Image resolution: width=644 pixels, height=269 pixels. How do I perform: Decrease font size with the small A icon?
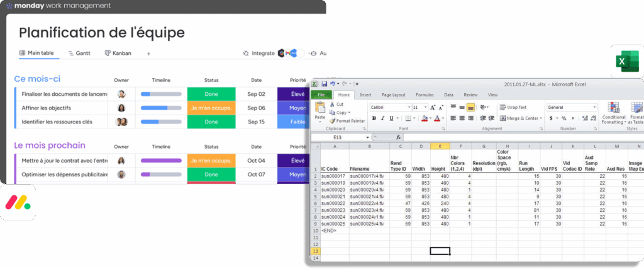pos(441,107)
